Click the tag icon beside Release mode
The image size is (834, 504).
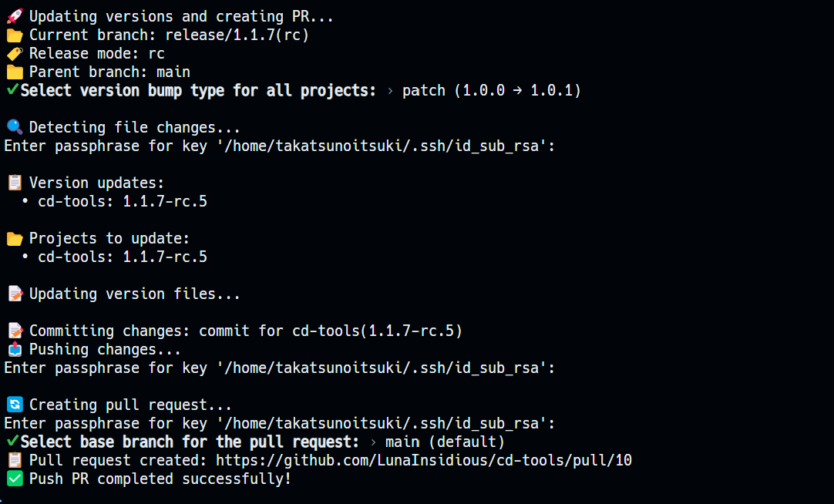15,54
